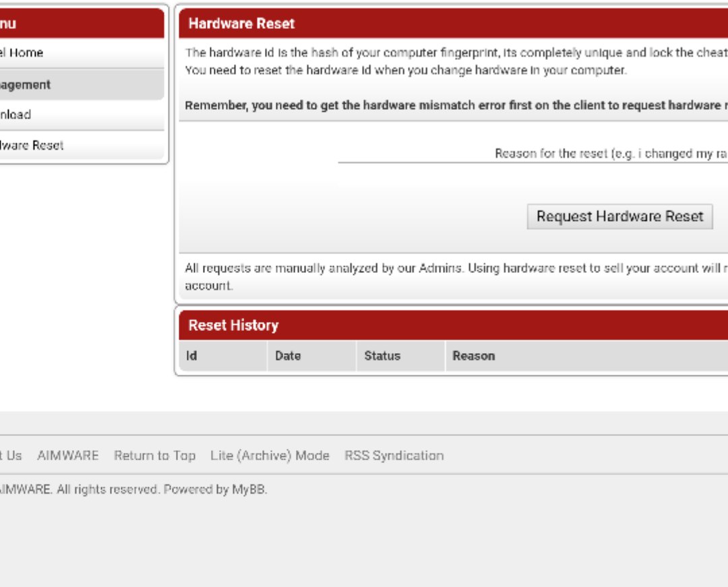
Task: Click the Date column header in Reset History
Action: point(311,356)
